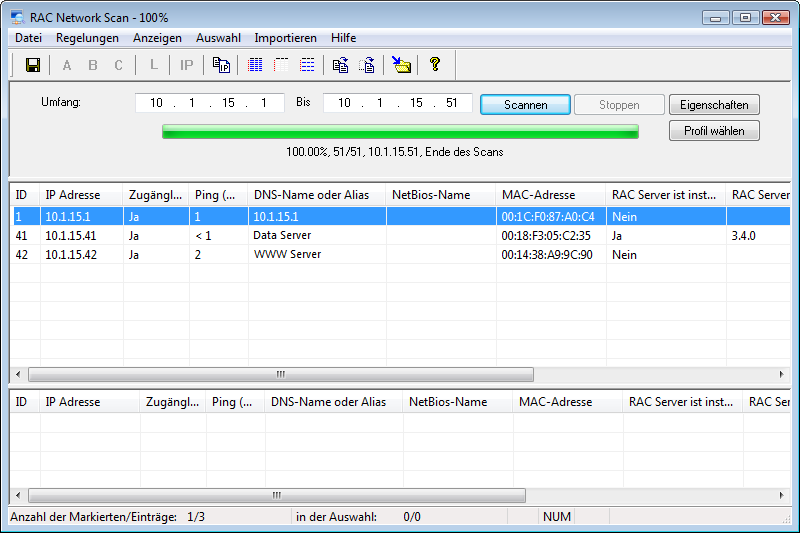Open the Anzeigen menu
Viewport: 800px width, 533px height.
[157, 38]
